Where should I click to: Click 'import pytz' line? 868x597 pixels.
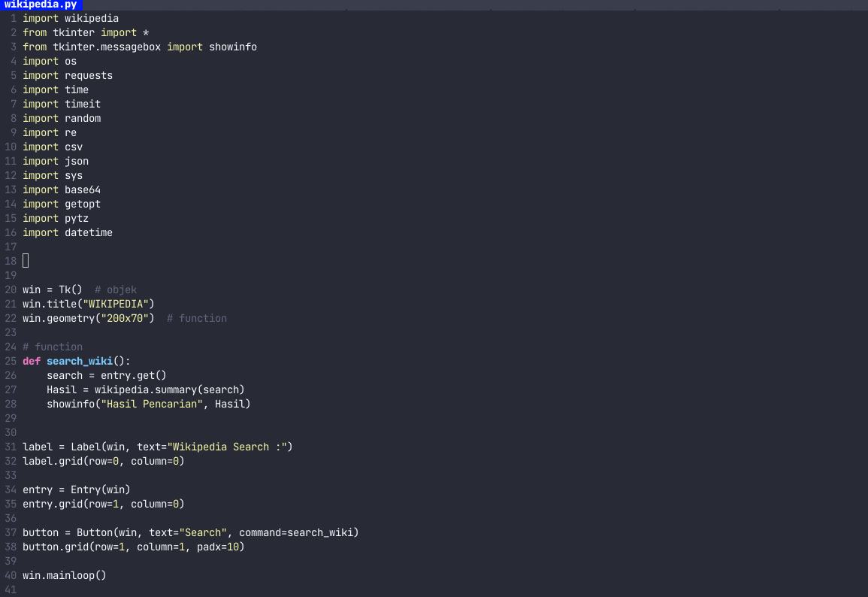(x=56, y=218)
